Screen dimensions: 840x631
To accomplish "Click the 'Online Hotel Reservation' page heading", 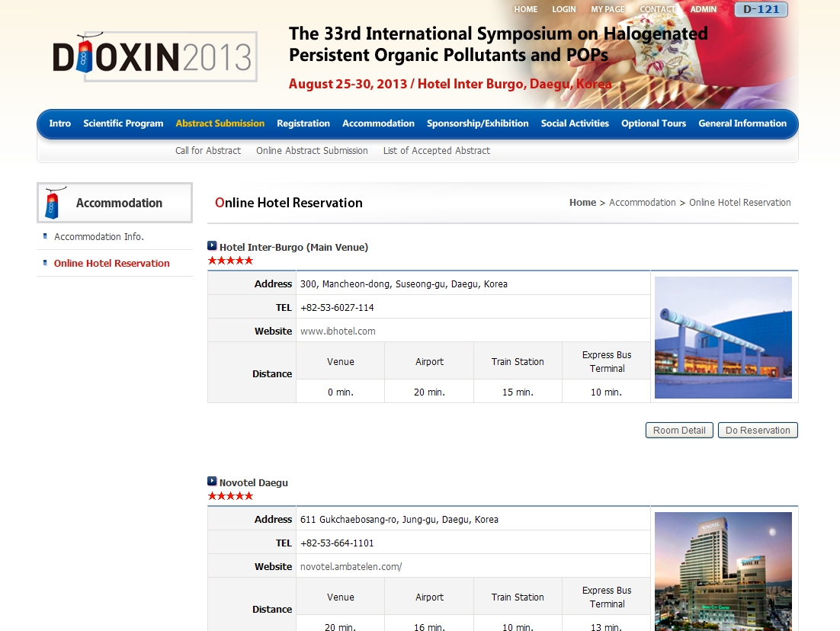I will pyautogui.click(x=289, y=203).
